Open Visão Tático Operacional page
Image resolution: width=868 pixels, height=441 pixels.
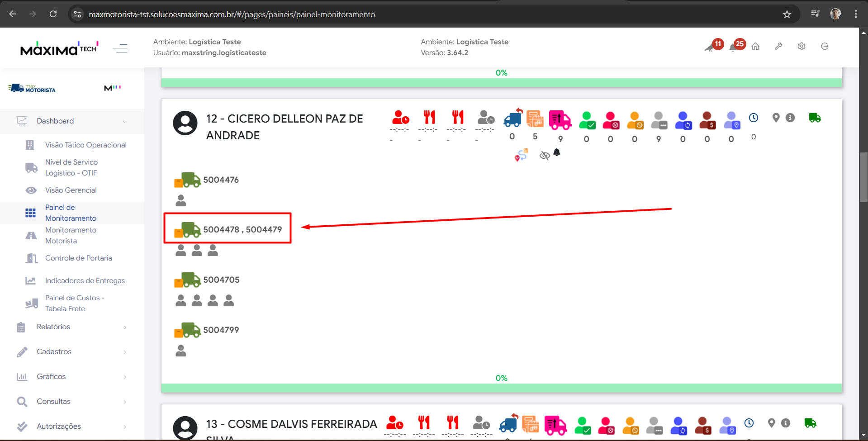86,145
